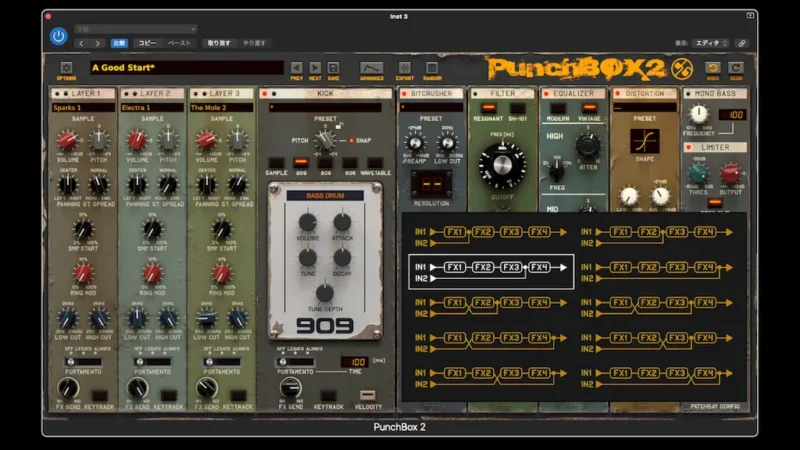
Task: Click the Limiter green THRES knob
Action: tap(698, 174)
